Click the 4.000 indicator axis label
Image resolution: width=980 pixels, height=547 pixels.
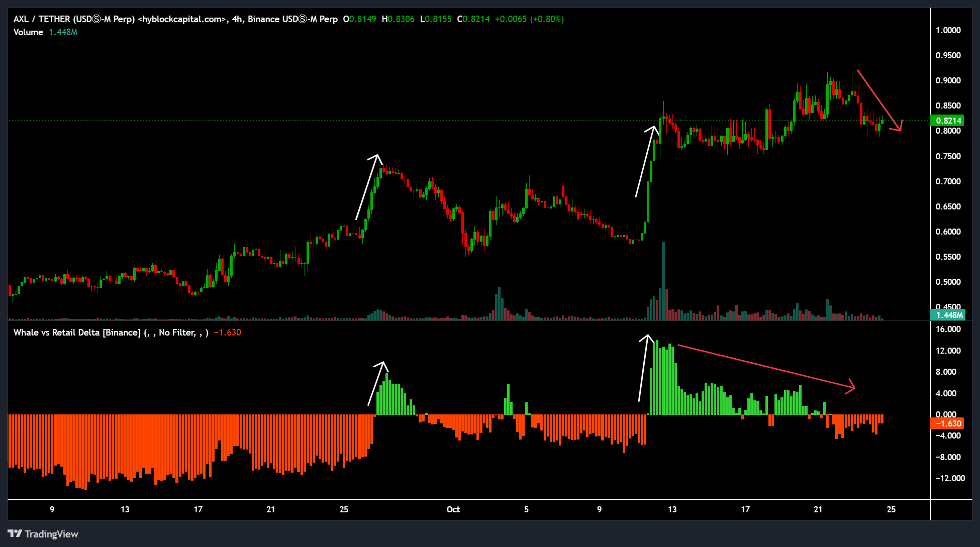point(945,393)
